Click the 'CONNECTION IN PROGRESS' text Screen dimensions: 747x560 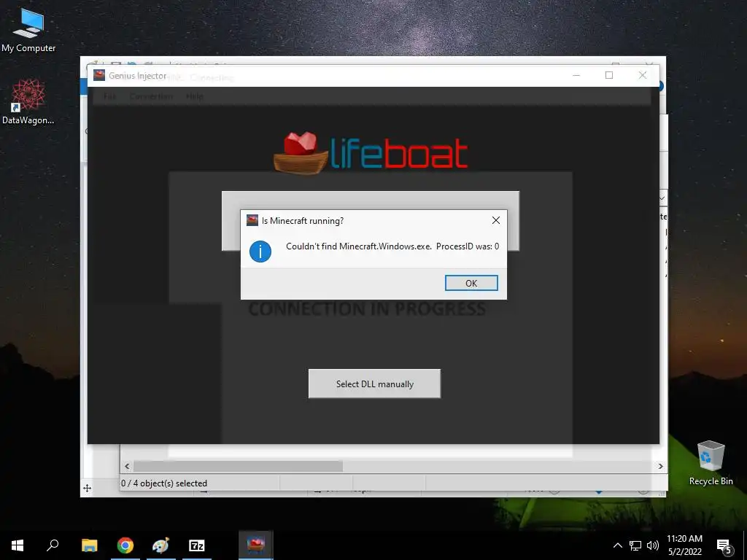368,309
